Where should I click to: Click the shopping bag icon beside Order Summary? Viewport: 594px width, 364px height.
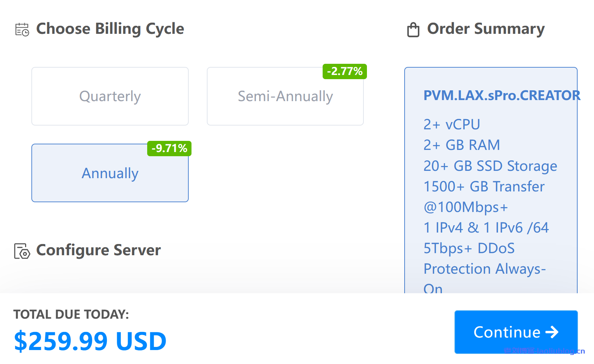[413, 29]
